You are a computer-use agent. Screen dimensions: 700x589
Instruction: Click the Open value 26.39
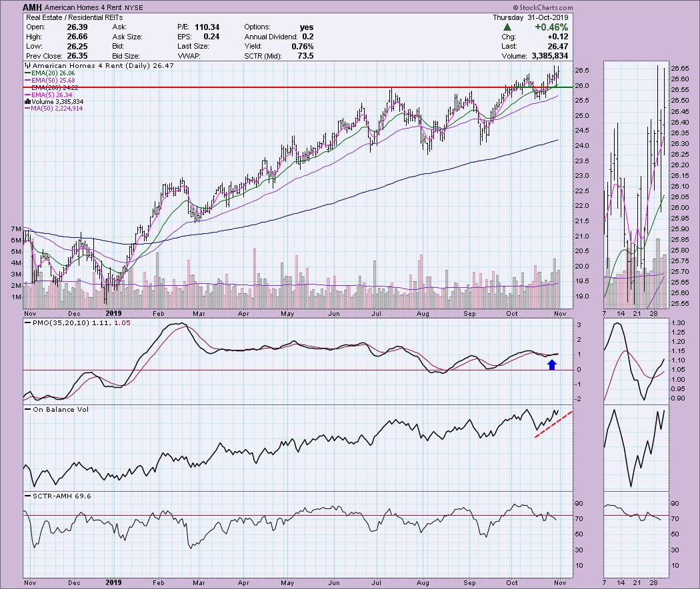coord(77,27)
